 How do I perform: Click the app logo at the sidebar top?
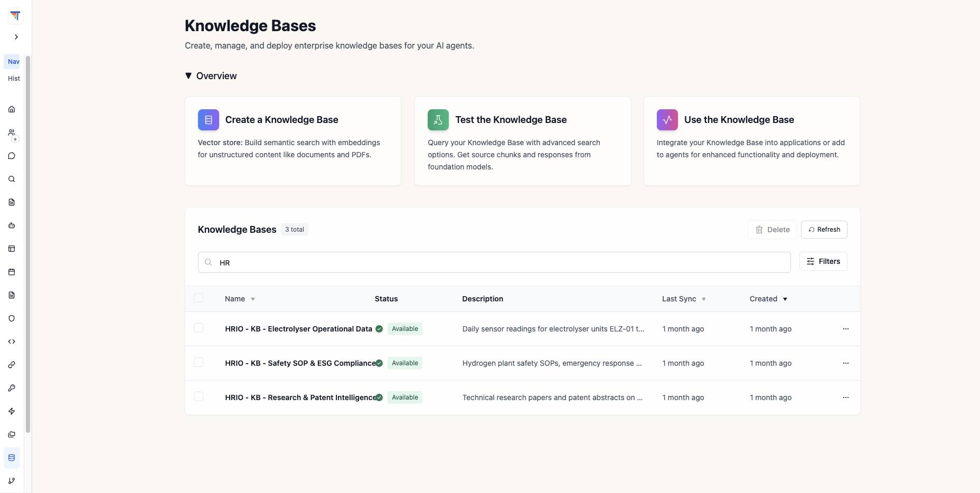(x=15, y=16)
